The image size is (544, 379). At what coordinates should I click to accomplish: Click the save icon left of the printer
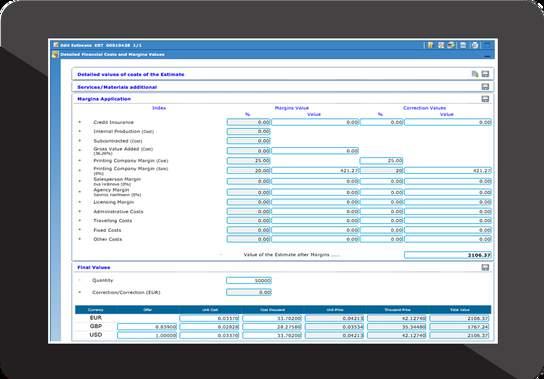tap(463, 45)
